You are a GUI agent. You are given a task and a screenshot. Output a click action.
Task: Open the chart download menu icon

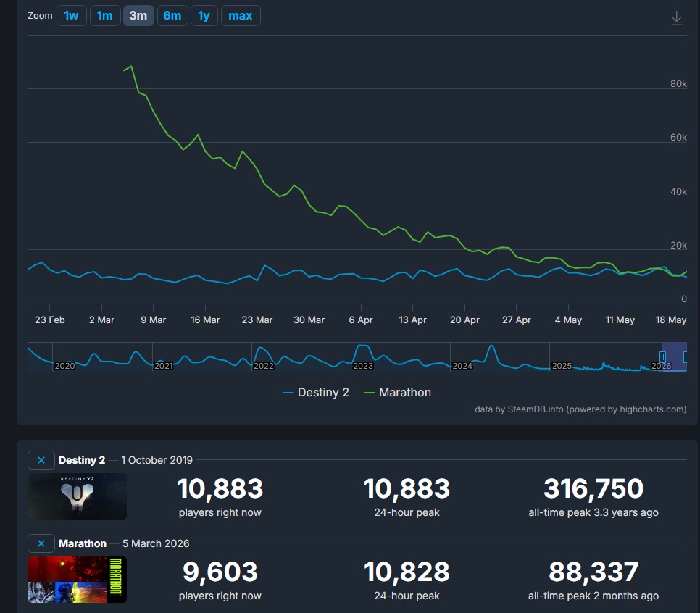(676, 18)
